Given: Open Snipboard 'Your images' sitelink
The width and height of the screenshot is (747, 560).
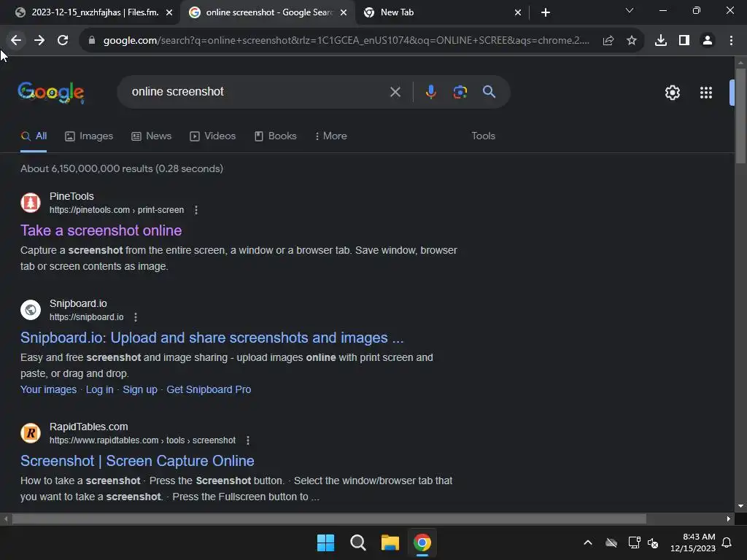Looking at the screenshot, I should click(x=49, y=389).
